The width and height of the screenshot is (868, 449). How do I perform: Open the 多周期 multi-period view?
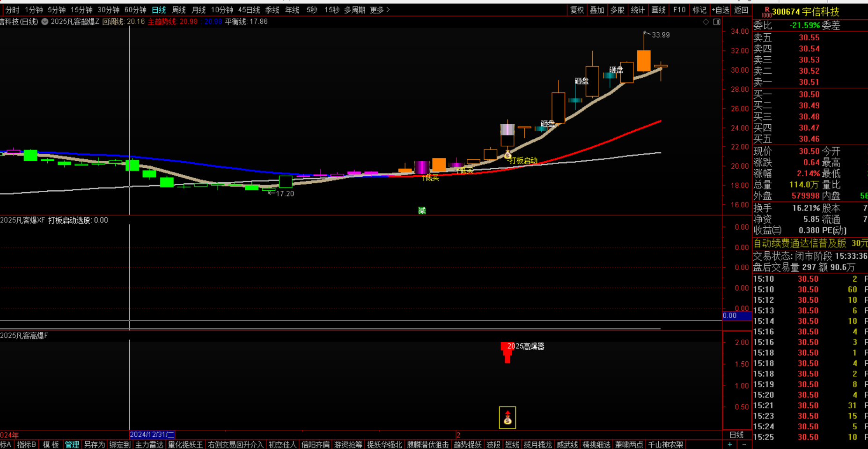point(354,10)
